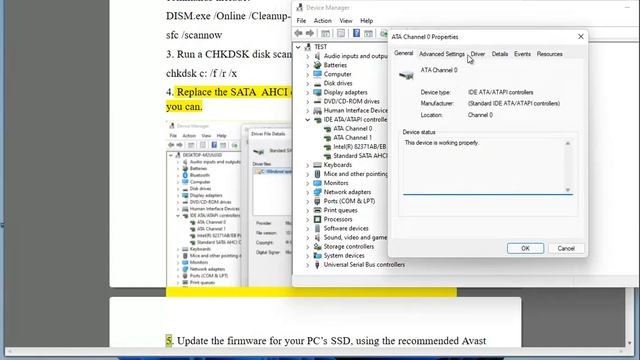Image resolution: width=640 pixels, height=360 pixels.
Task: Expand the Sound, video and game controllers node
Action: (x=308, y=237)
